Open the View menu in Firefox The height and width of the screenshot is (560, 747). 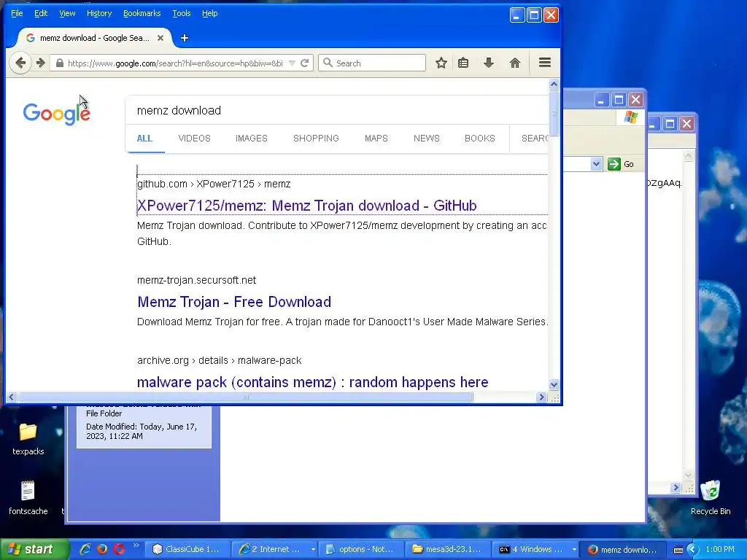(x=67, y=13)
